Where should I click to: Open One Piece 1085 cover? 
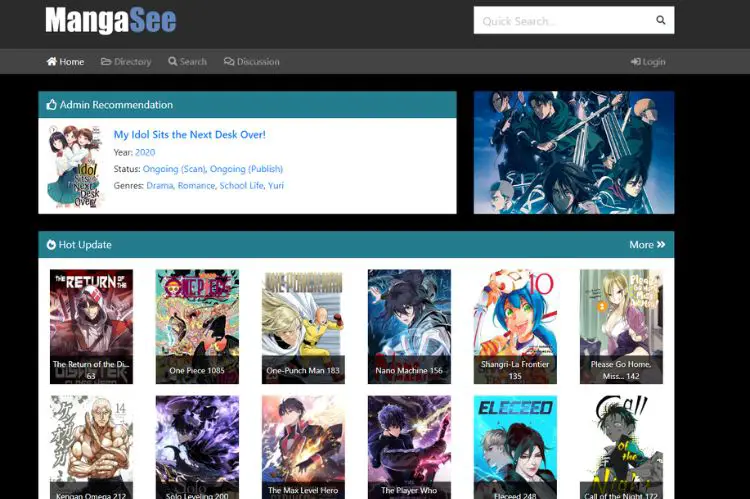click(x=197, y=326)
